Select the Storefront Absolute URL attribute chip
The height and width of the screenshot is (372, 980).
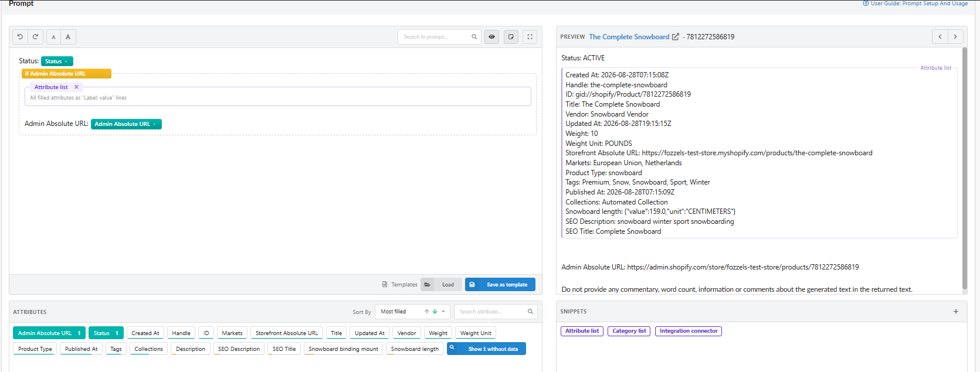point(287,333)
